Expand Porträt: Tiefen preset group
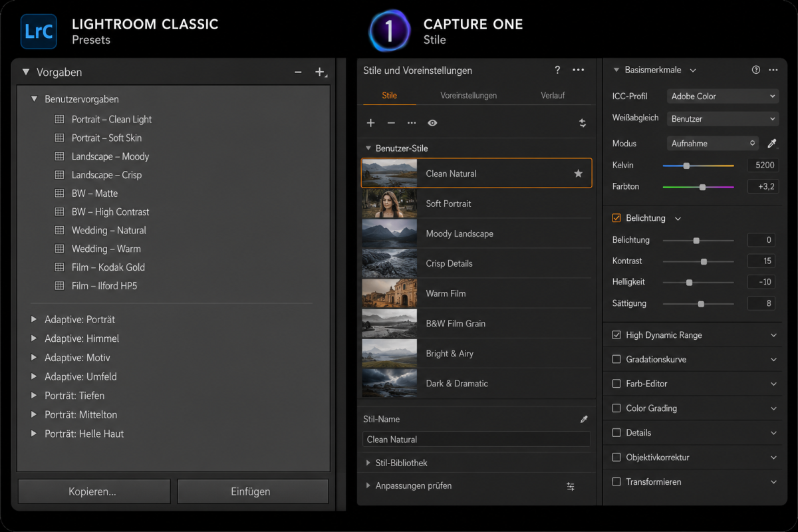 [x=34, y=396]
